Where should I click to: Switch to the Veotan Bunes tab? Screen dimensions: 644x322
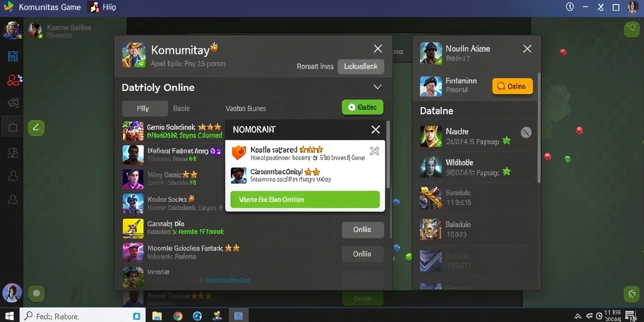click(x=246, y=108)
